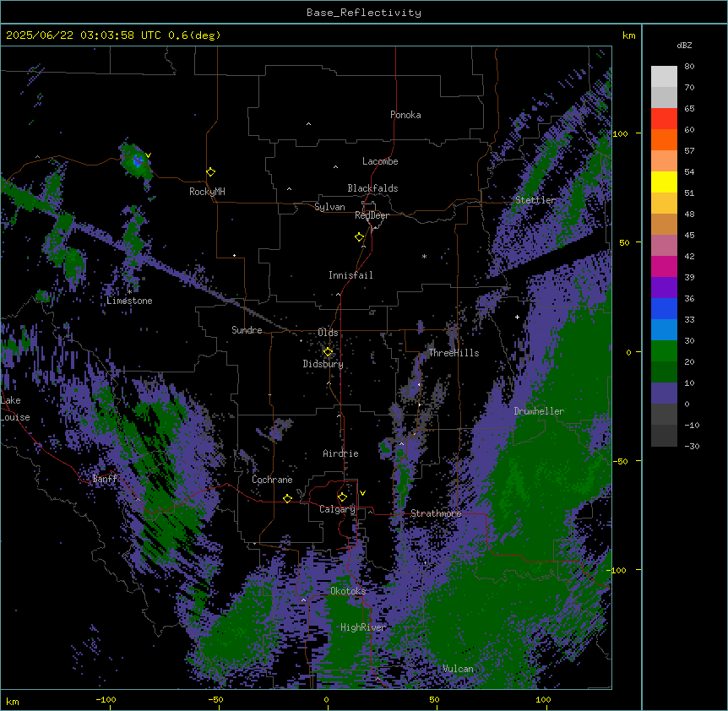Click the yellow diamond marker beside RockyMH
The height and width of the screenshot is (711, 728).
[x=211, y=172]
